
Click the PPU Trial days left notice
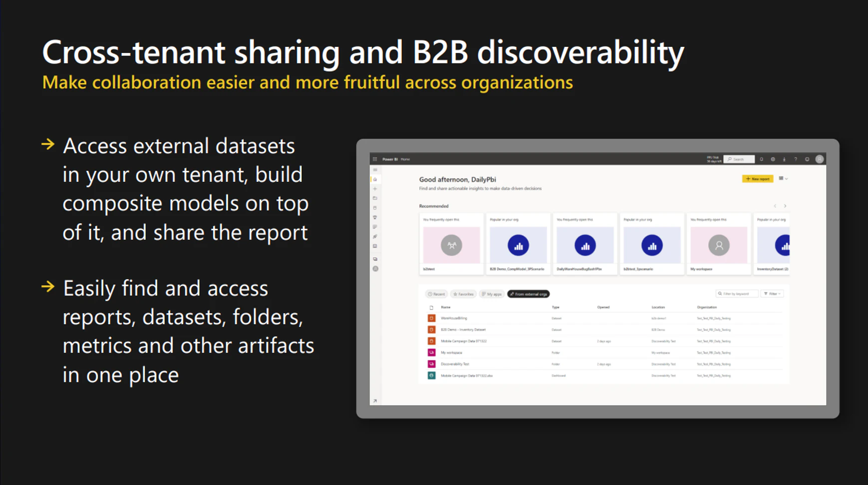[714, 159]
